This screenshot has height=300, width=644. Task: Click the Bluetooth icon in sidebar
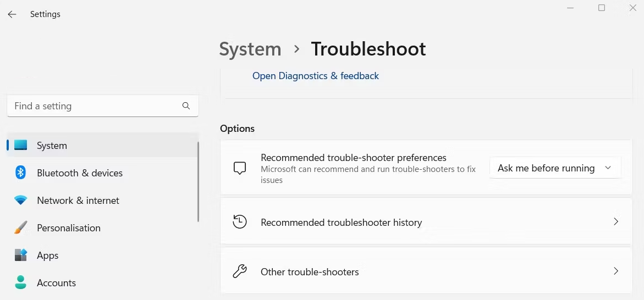pyautogui.click(x=21, y=173)
